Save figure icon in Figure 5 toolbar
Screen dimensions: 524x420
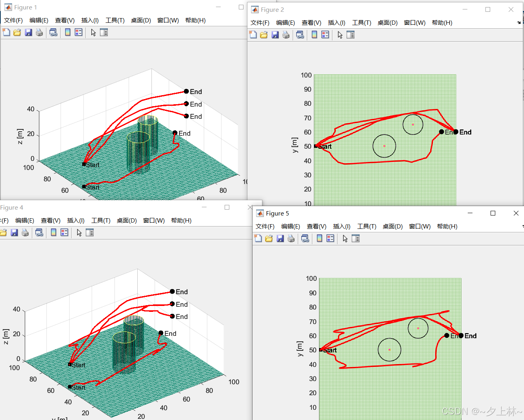[280, 238]
